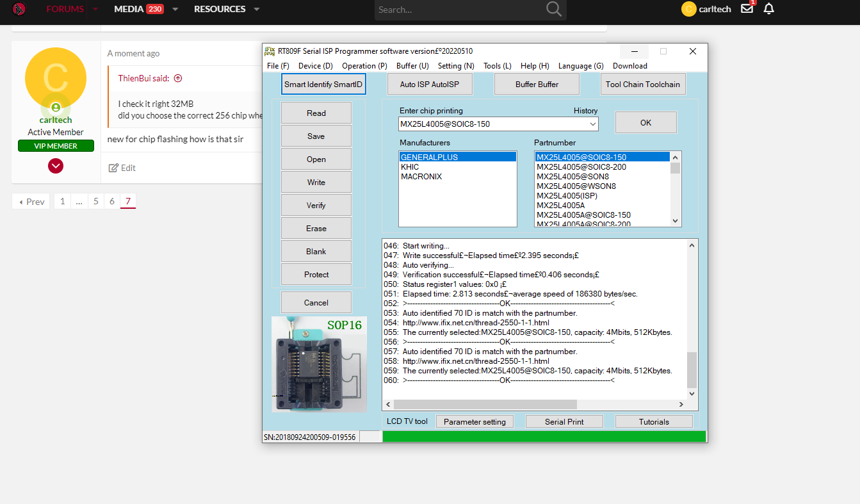Open the Buffer (U) menu
The image size is (860, 504).
pyautogui.click(x=412, y=66)
